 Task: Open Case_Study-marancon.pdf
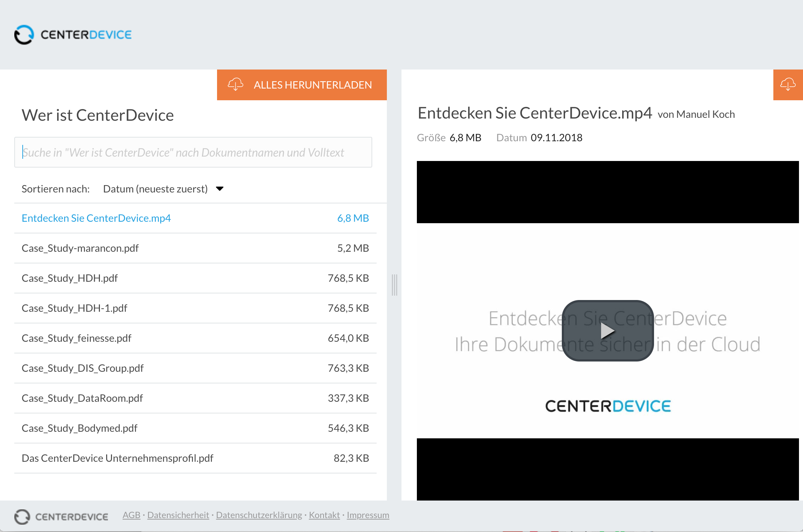tap(195, 248)
